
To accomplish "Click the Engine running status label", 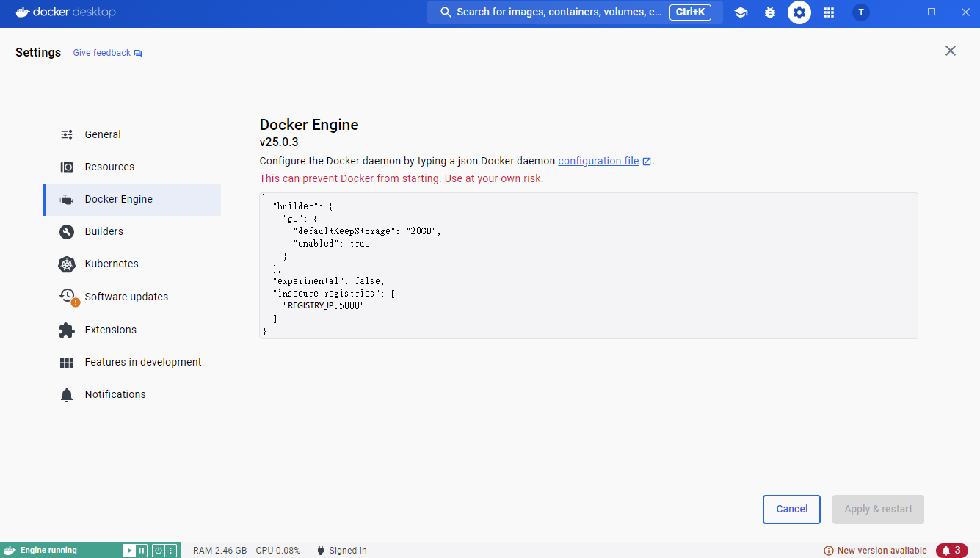I will click(x=48, y=551).
